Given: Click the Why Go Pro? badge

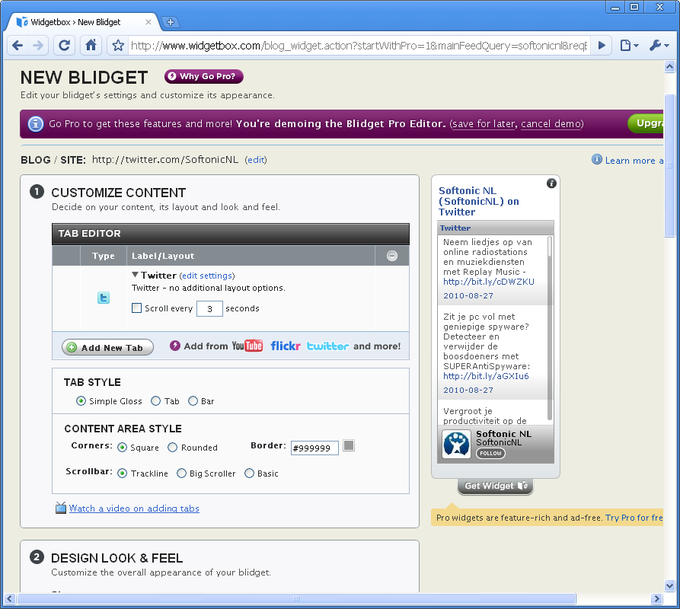Looking at the screenshot, I should (203, 76).
